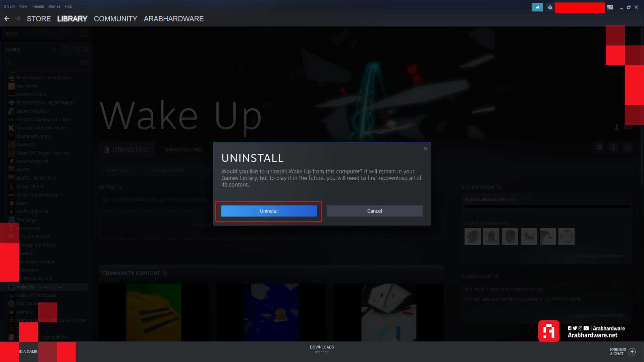
Task: Open View My Achievements link
Action: coord(601,256)
